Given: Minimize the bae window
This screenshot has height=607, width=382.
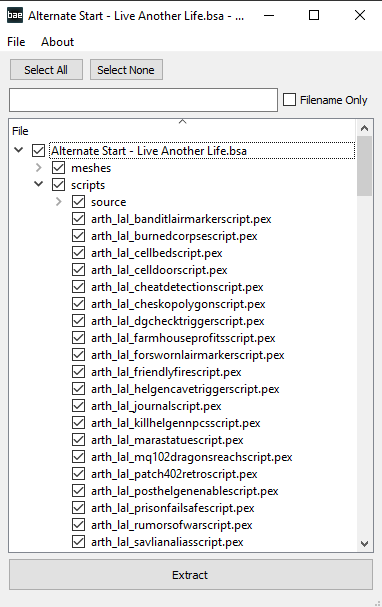Looking at the screenshot, I should [x=269, y=15].
